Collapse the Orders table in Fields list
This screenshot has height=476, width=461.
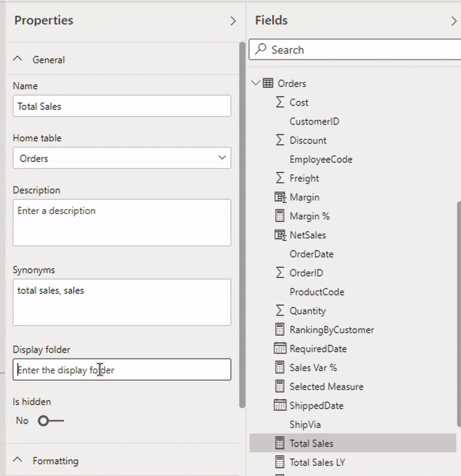pyautogui.click(x=255, y=83)
